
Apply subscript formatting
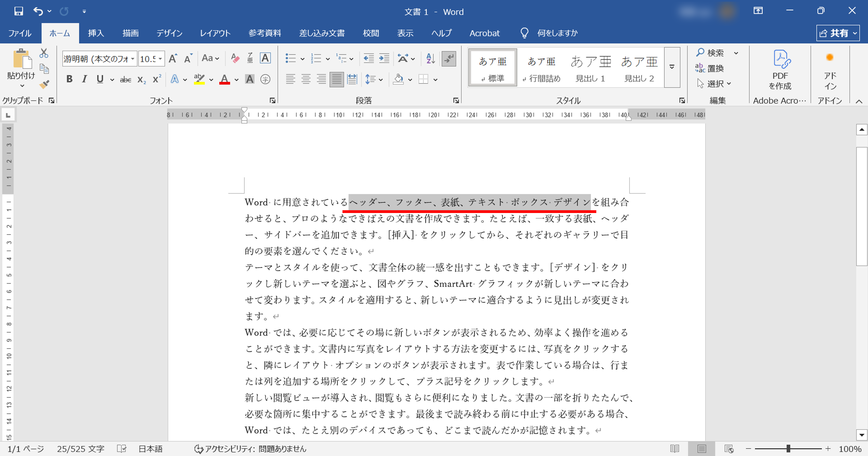(x=141, y=80)
